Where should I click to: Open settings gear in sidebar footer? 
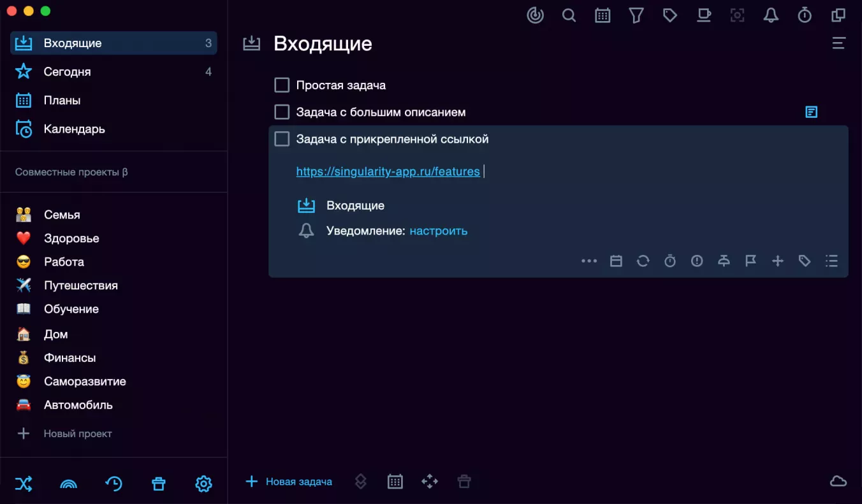[x=203, y=484]
